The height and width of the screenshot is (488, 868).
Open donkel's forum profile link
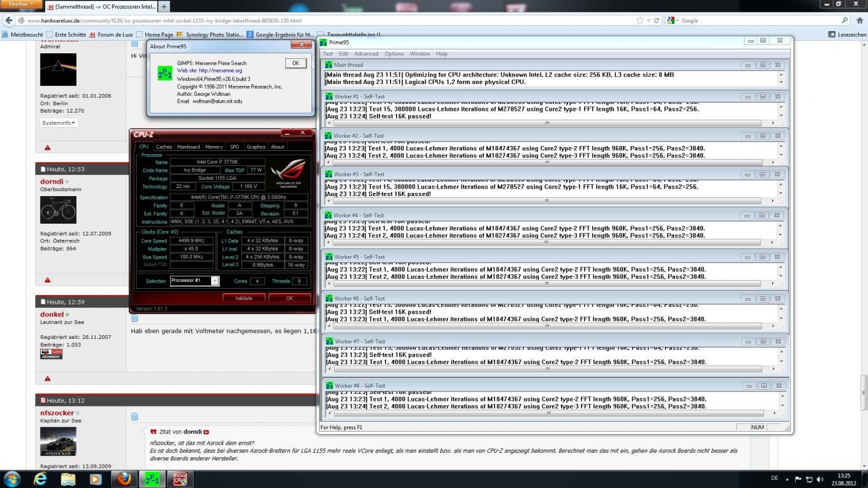click(x=52, y=314)
